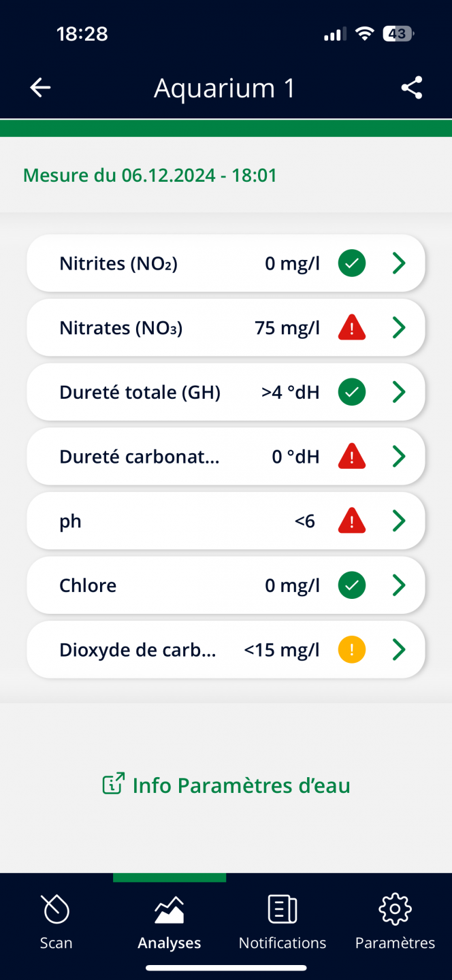Tap the red warning triangle for Nitrates
Viewport: 452px width, 980px height.
352,328
